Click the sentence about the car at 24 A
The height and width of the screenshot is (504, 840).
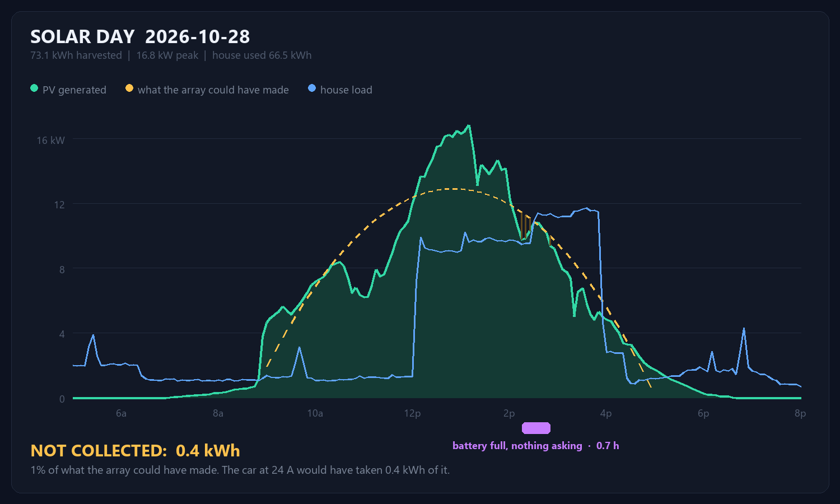tap(335, 470)
